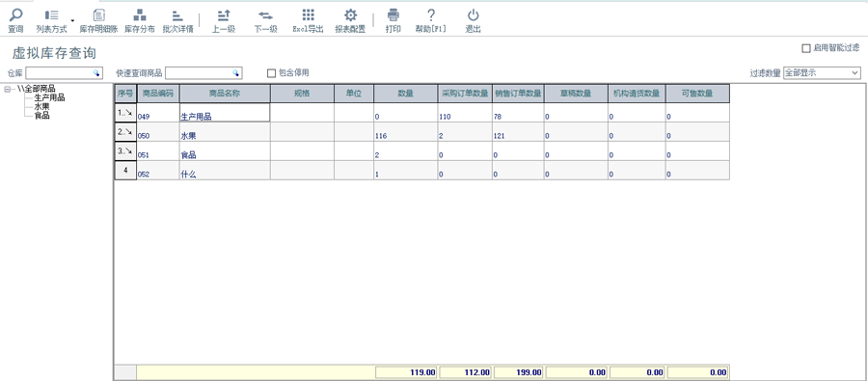Export table using the Excel导出 icon
The width and height of the screenshot is (868, 381).
pyautogui.click(x=308, y=15)
